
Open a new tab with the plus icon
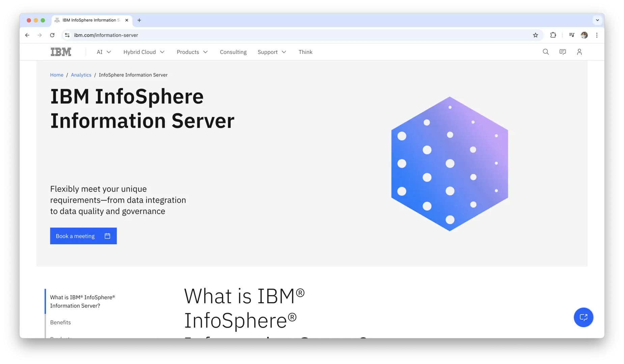pyautogui.click(x=139, y=20)
